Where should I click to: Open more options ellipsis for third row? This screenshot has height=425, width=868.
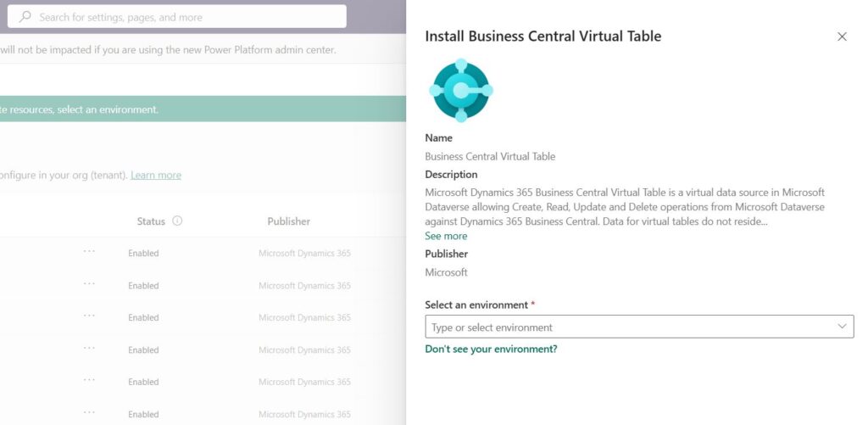(89, 317)
